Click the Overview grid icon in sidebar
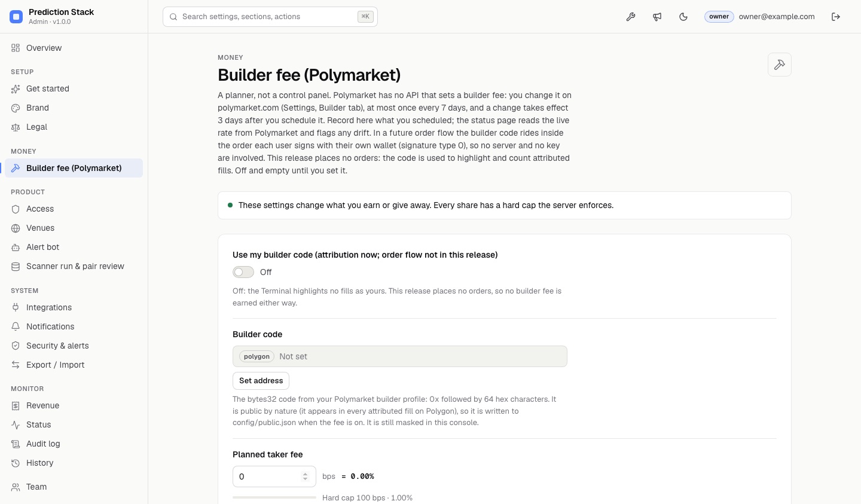Viewport: 861px width, 504px height. tap(16, 48)
